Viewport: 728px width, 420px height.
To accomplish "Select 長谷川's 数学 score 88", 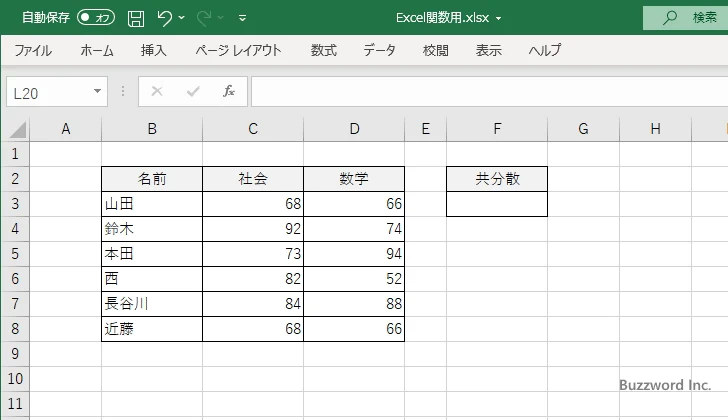I will pyautogui.click(x=354, y=304).
